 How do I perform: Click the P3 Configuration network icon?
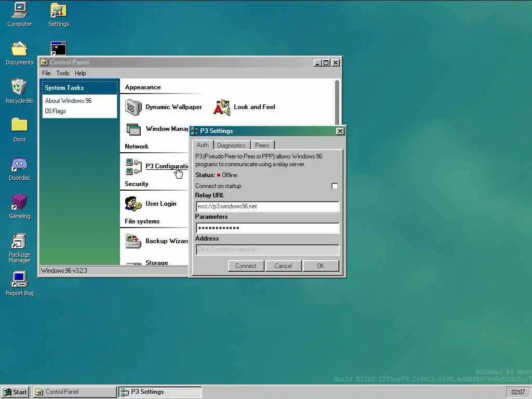point(134,167)
